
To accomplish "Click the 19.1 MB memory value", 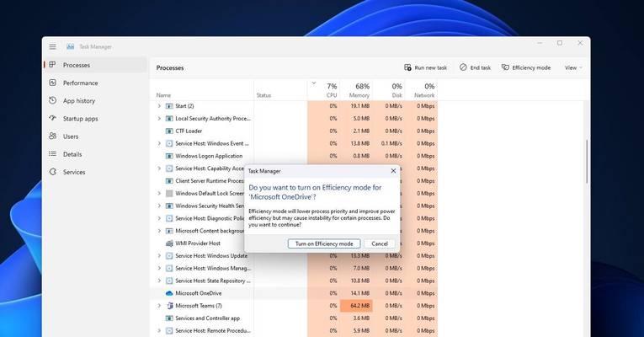I will tap(360, 106).
